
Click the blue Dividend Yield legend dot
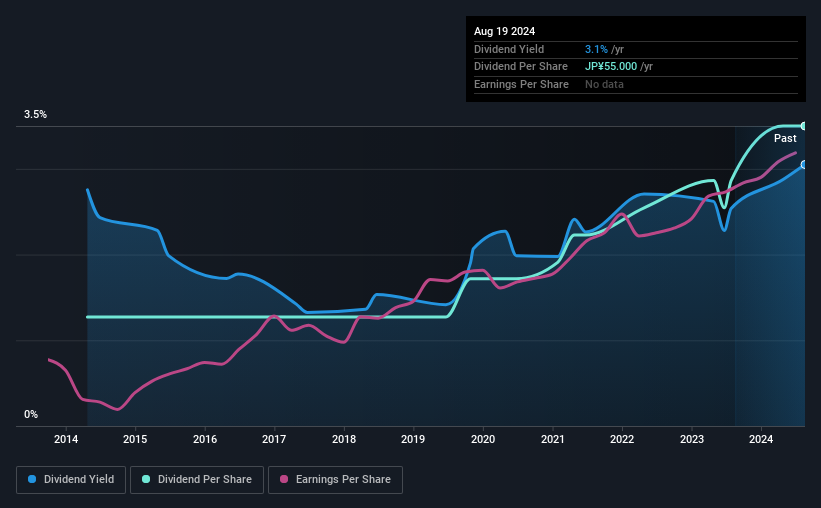pos(32,479)
